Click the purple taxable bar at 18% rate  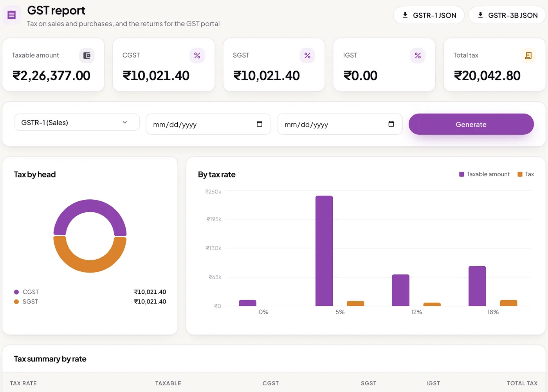click(477, 286)
